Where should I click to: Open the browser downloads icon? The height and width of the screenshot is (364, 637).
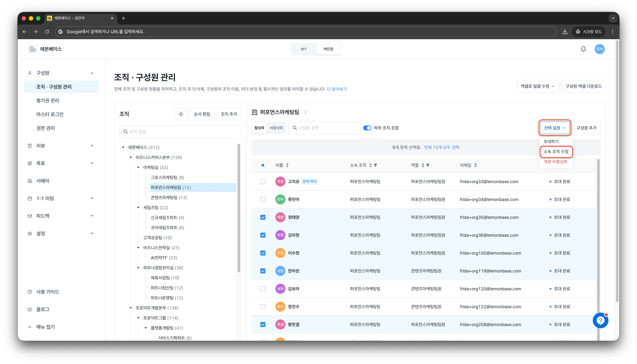pos(565,32)
